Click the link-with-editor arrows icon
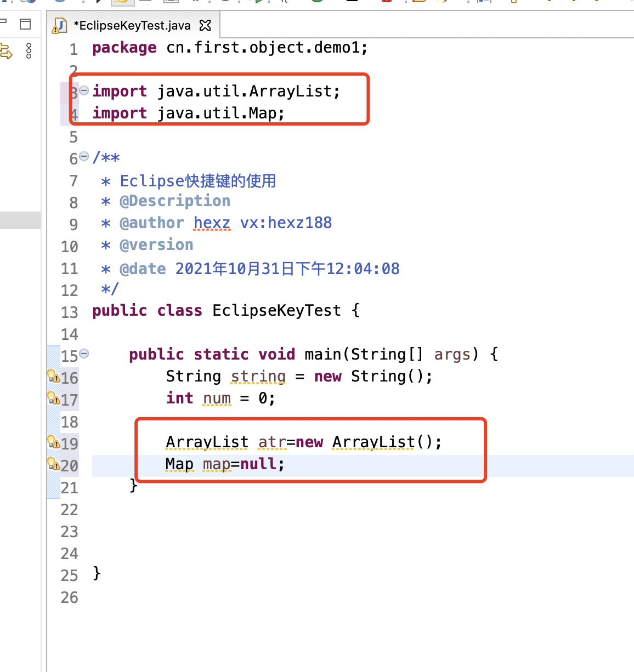The height and width of the screenshot is (672, 634). [6, 52]
